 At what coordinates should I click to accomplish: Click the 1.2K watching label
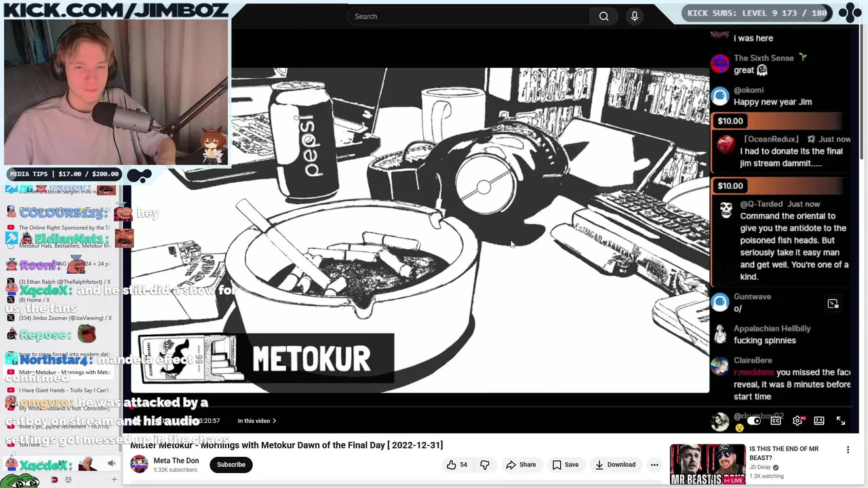766,476
